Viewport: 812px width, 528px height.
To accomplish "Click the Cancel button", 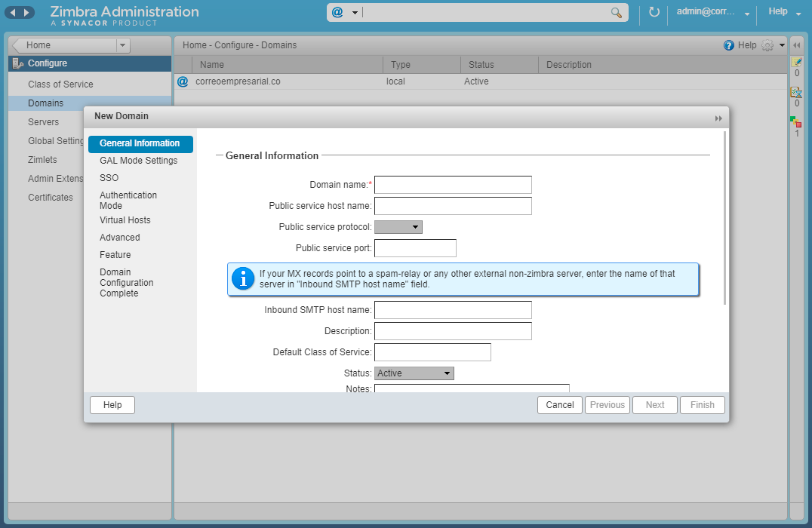I will tap(560, 405).
